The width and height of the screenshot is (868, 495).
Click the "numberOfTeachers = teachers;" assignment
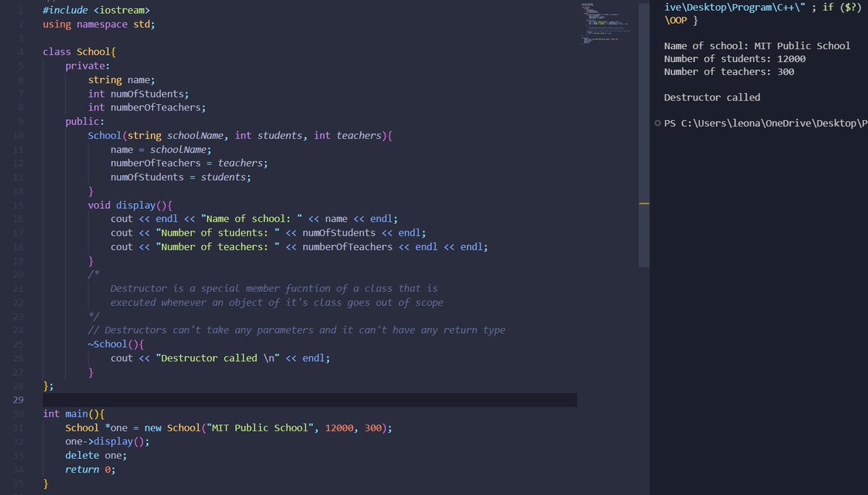189,163
